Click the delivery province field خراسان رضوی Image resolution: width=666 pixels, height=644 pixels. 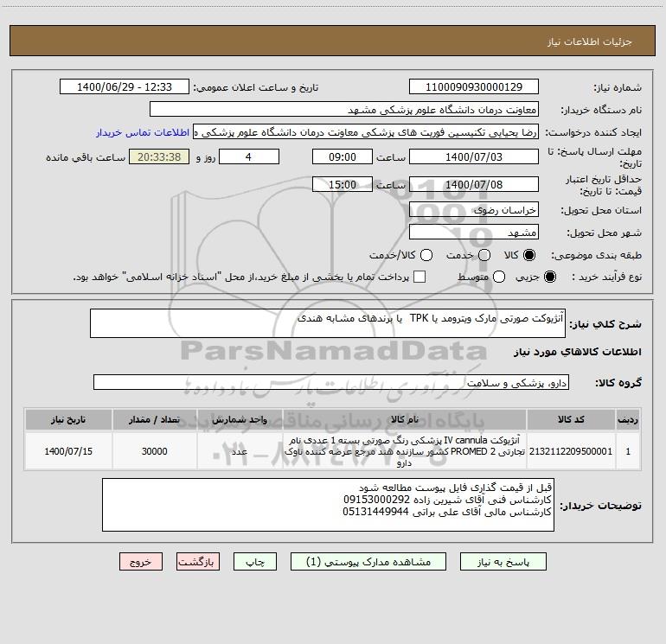474,209
